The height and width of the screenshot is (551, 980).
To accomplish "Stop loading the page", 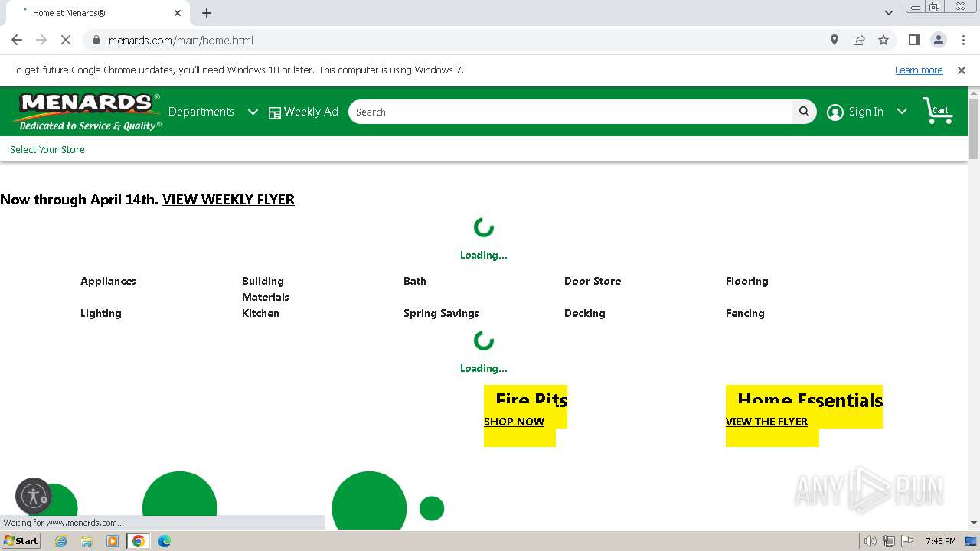I will pos(66,40).
